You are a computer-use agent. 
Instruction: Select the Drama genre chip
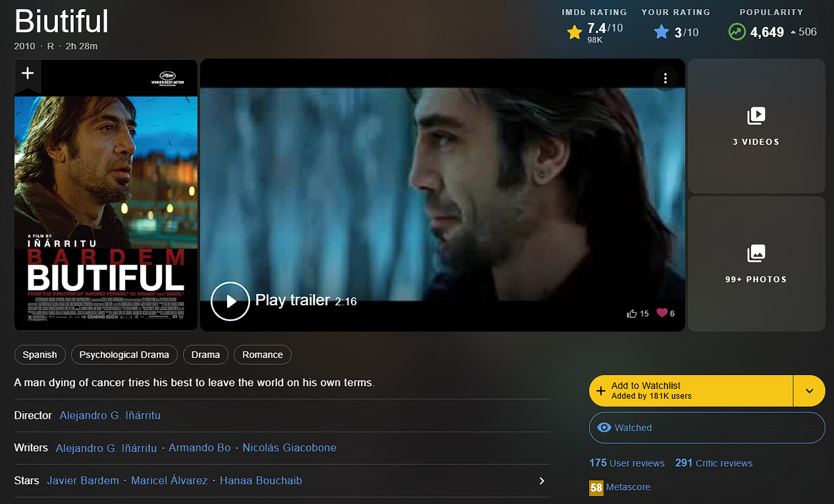(x=206, y=355)
